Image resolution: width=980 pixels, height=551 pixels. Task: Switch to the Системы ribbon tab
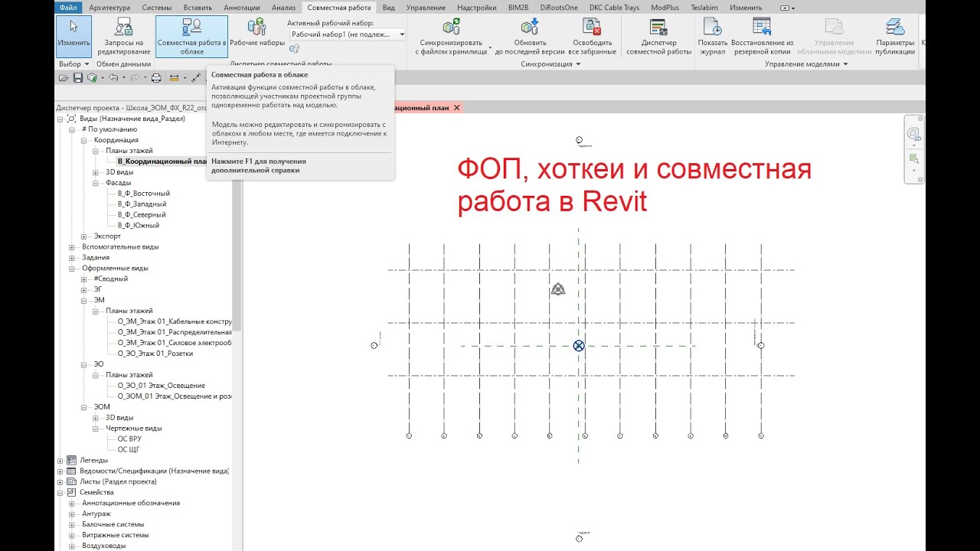[x=157, y=8]
